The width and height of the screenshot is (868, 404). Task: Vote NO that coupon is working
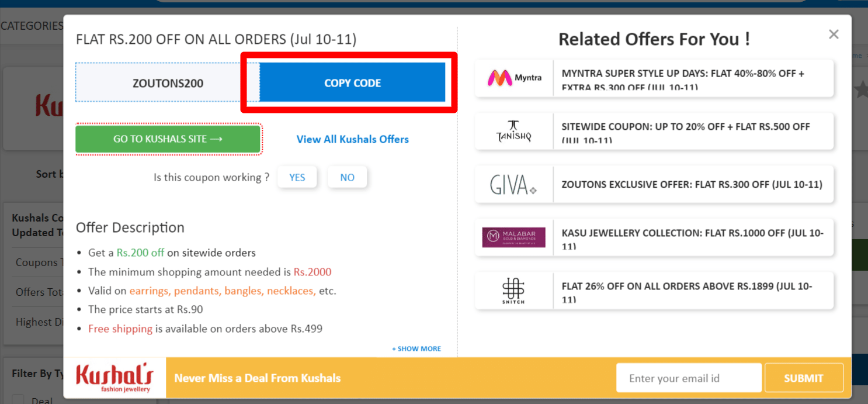pyautogui.click(x=347, y=177)
